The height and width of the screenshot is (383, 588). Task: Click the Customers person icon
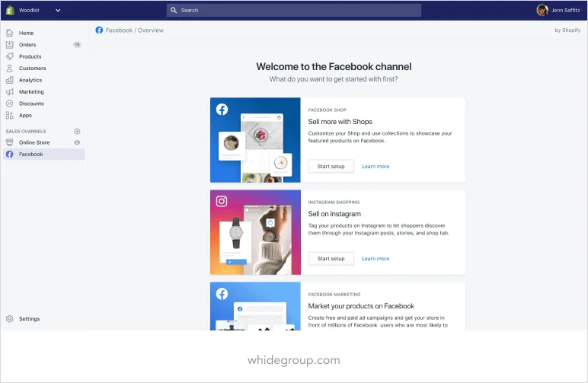(10, 69)
